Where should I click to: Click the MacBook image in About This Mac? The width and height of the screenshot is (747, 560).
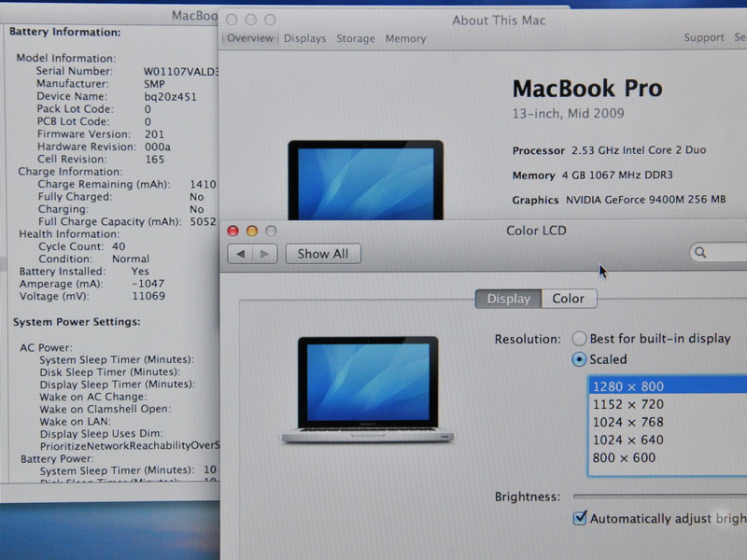pos(365,182)
